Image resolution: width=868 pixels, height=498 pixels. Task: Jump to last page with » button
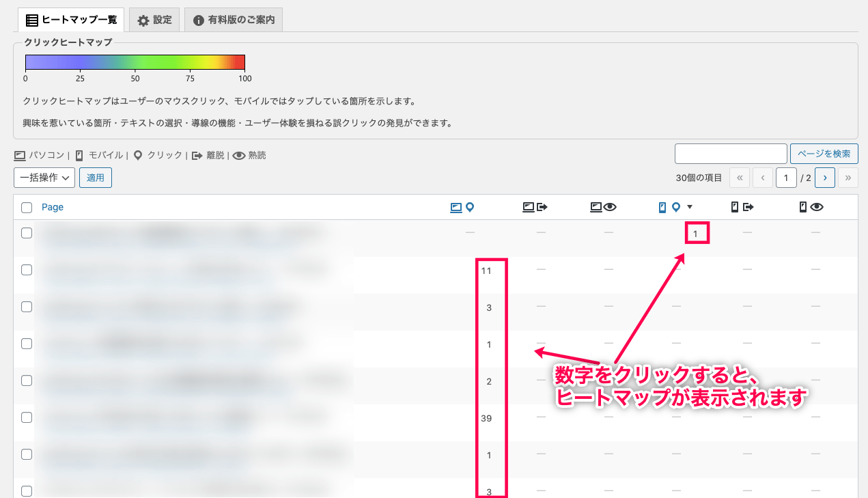848,178
